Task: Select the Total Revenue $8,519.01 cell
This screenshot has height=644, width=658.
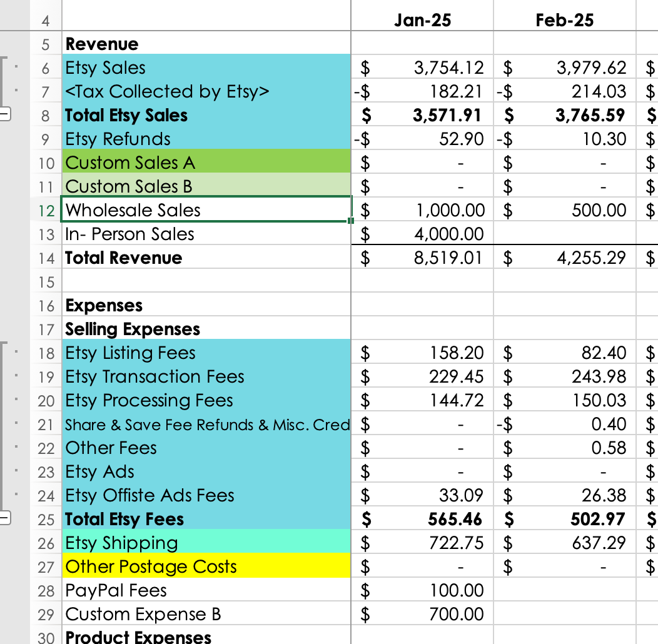Action: tap(422, 258)
